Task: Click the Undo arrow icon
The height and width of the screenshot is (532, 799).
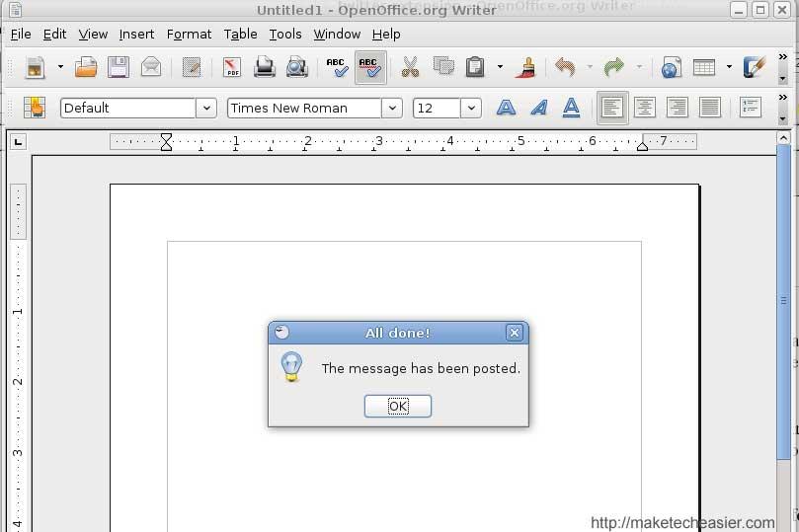Action: (x=566, y=67)
